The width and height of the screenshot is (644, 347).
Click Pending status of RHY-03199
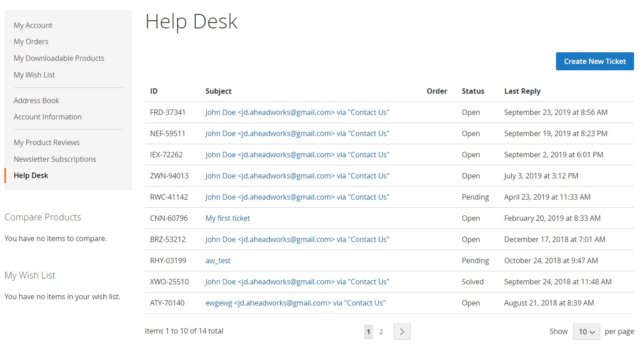pyautogui.click(x=475, y=260)
